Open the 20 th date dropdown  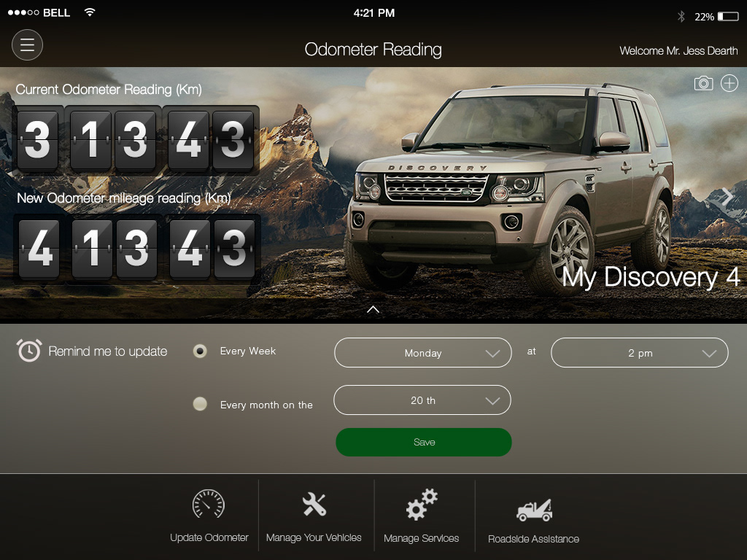422,400
